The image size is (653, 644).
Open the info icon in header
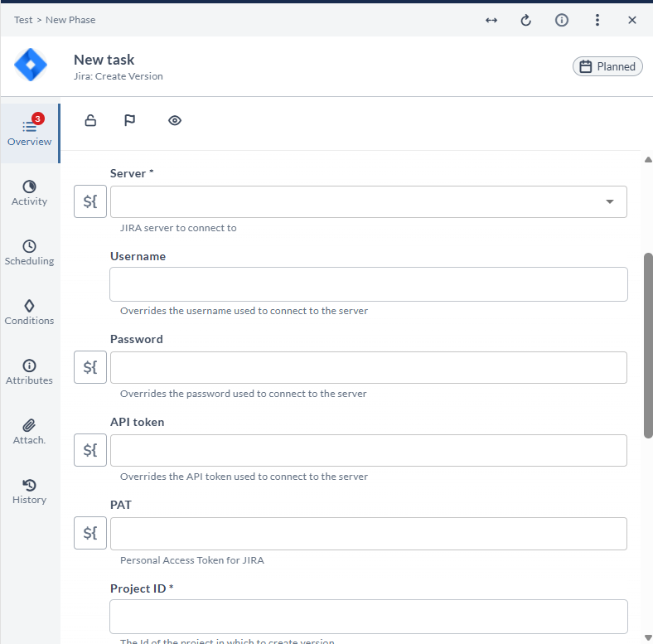click(x=561, y=20)
